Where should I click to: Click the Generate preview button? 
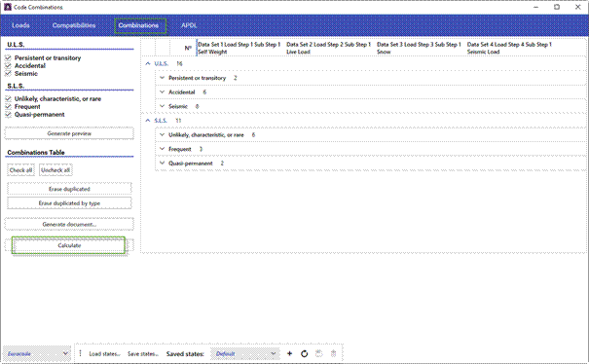coord(69,133)
